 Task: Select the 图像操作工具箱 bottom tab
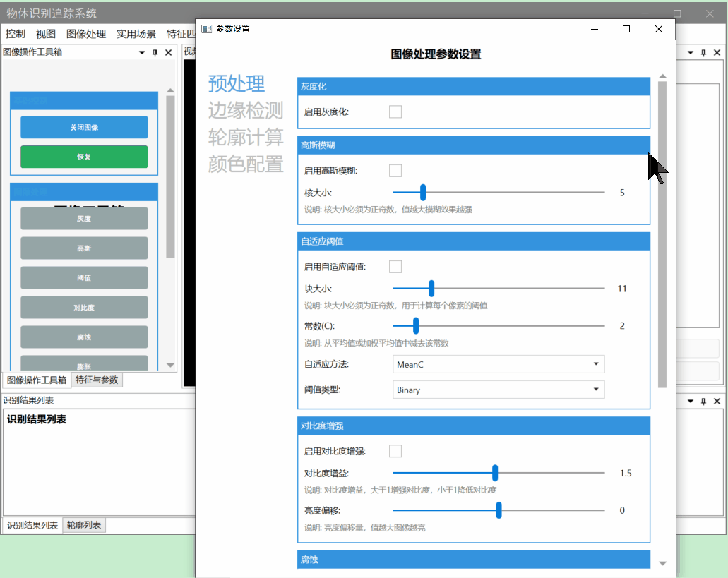coord(37,380)
